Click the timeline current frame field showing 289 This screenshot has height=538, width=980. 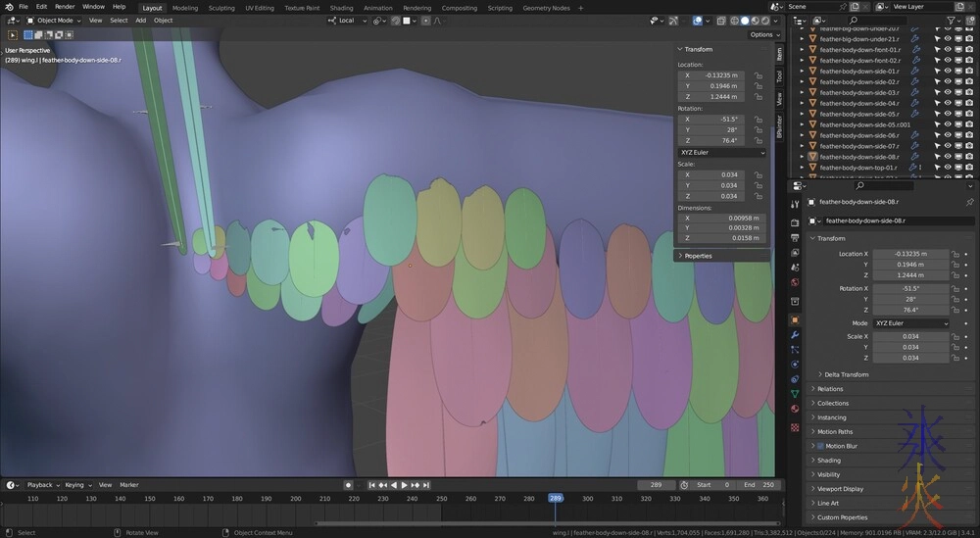click(656, 485)
